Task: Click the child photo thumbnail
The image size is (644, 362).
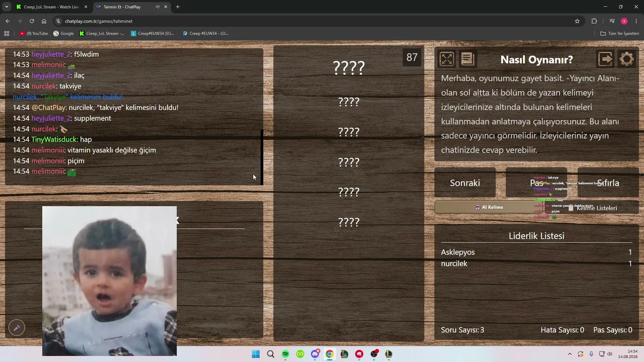Action: (x=109, y=281)
